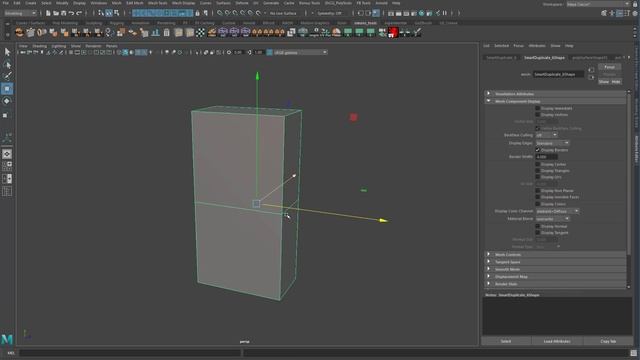This screenshot has height=360, width=640.
Task: Open the viewport Lighting menu
Action: (59, 46)
